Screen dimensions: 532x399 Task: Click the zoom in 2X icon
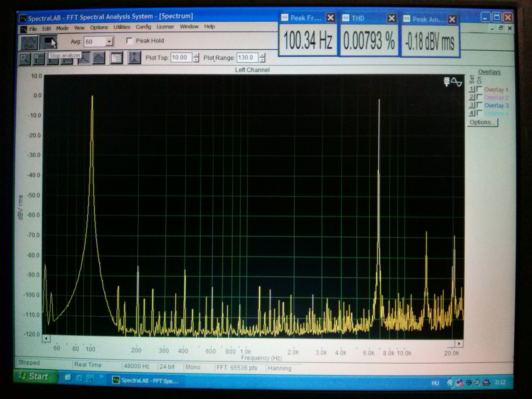coord(39,59)
